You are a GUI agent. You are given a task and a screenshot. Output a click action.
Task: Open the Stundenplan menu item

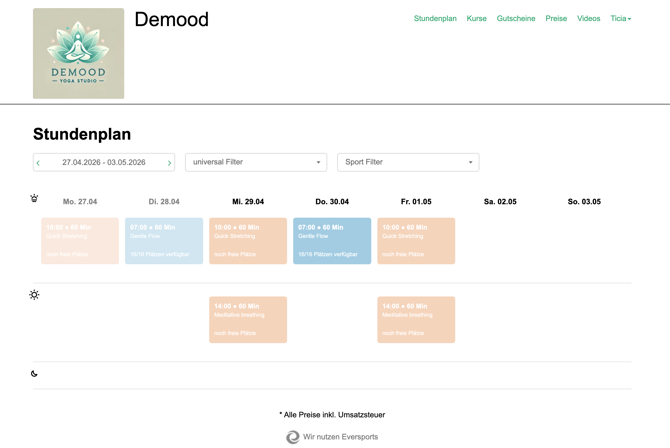click(435, 19)
